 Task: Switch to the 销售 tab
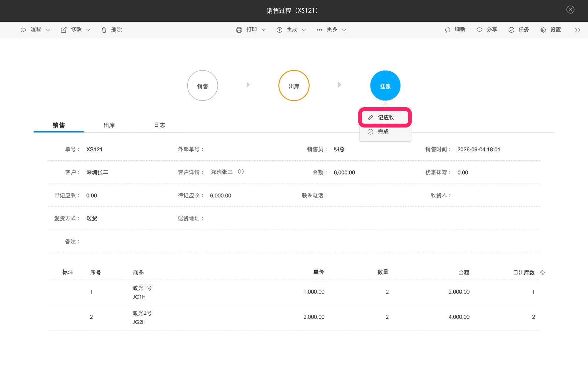(59, 125)
